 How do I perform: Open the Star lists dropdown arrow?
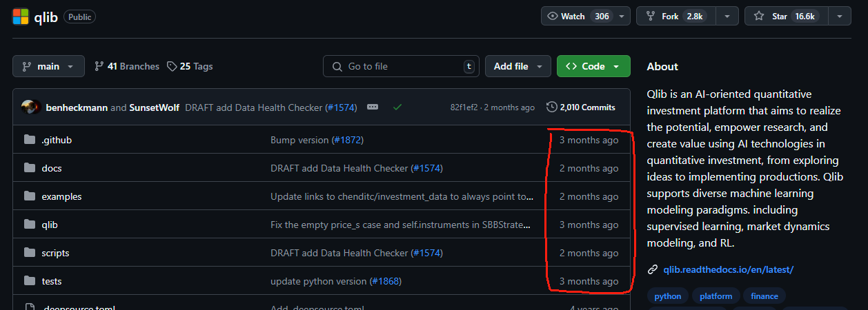pos(839,17)
